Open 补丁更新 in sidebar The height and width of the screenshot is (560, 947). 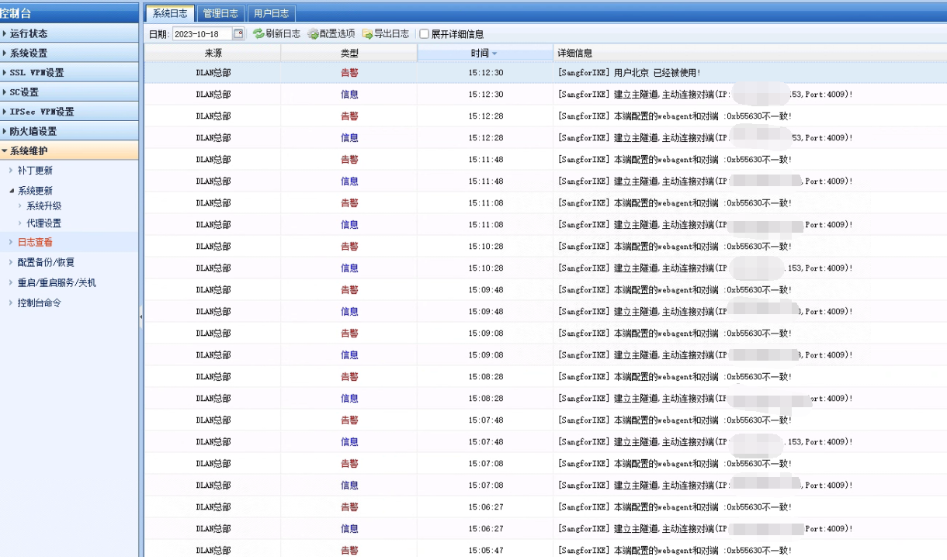pos(35,171)
